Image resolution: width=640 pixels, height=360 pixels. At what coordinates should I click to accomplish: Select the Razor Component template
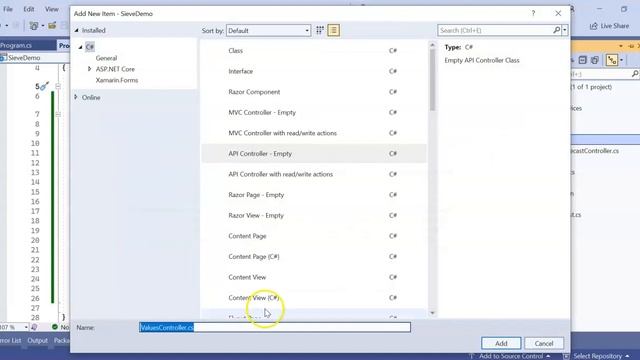[x=314, y=92]
